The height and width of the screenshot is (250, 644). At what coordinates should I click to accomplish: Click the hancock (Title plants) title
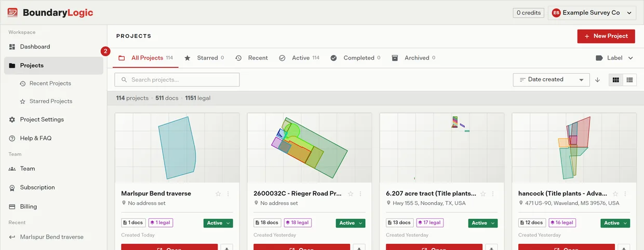click(x=563, y=193)
